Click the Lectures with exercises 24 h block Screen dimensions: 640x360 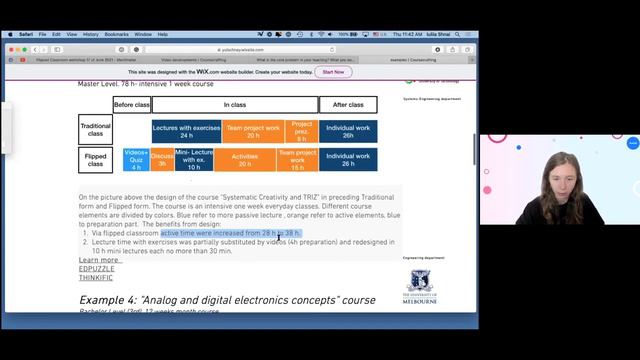click(x=187, y=131)
